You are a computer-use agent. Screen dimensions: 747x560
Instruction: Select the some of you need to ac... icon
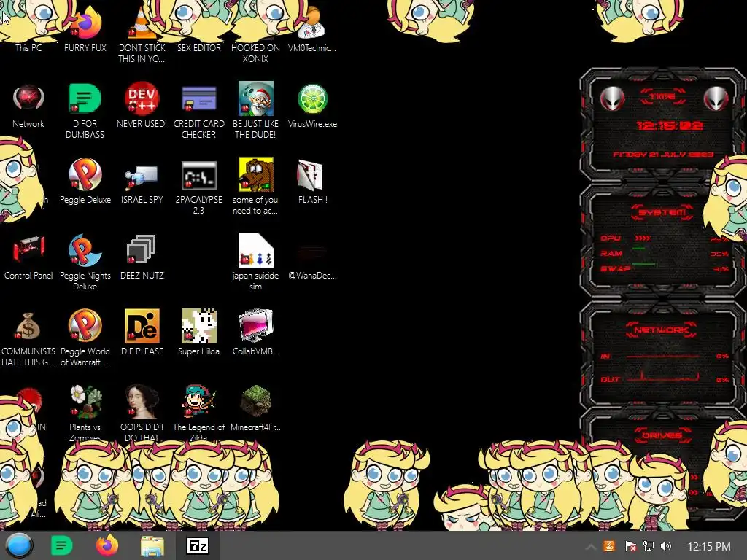[x=255, y=186]
